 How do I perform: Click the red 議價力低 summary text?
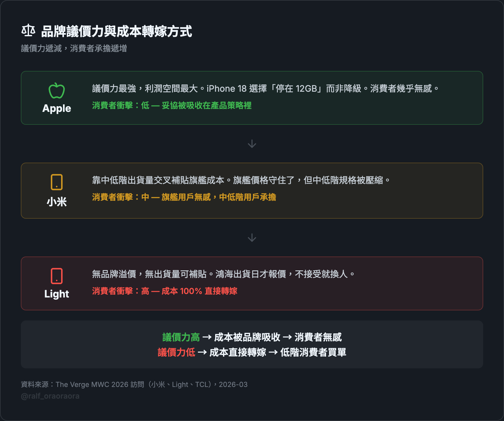coord(176,352)
